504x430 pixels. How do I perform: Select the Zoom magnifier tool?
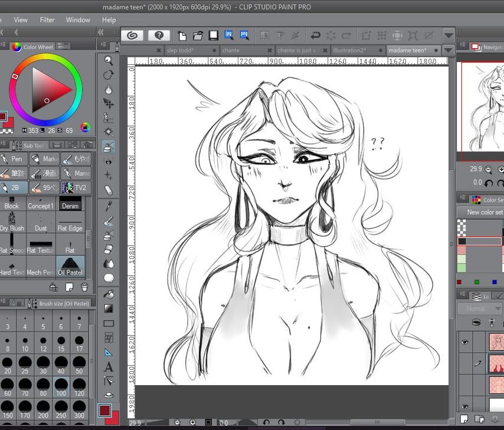pyautogui.click(x=108, y=60)
